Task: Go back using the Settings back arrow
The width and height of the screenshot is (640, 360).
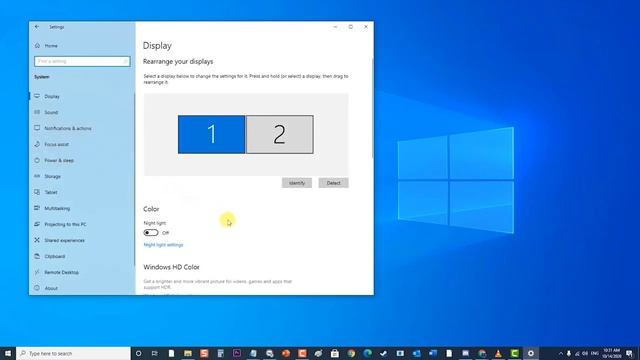Action: [x=37, y=27]
